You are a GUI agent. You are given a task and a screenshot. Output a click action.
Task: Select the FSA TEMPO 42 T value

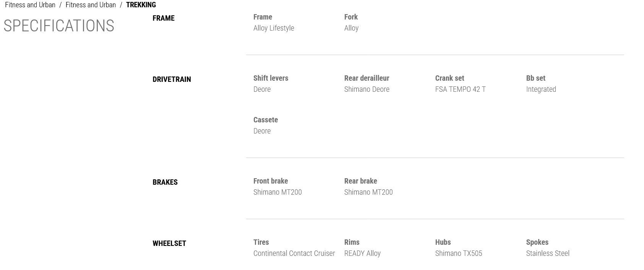(460, 89)
